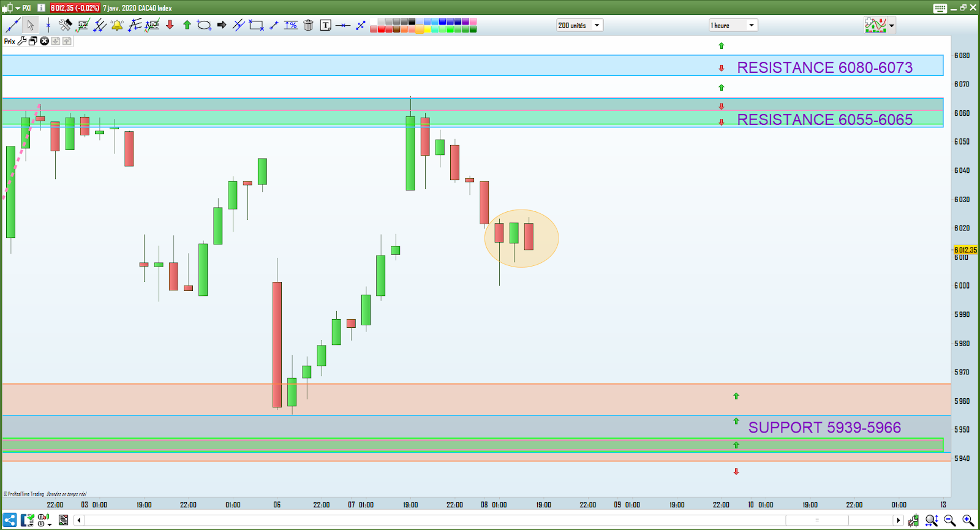
Task: Open the 1 heure timeframe dropdown
Action: (733, 25)
